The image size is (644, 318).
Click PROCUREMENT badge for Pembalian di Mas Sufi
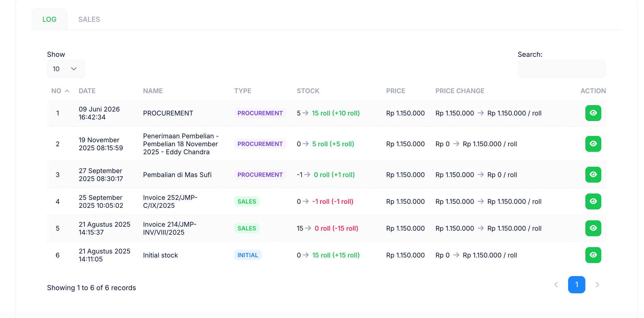[260, 175]
